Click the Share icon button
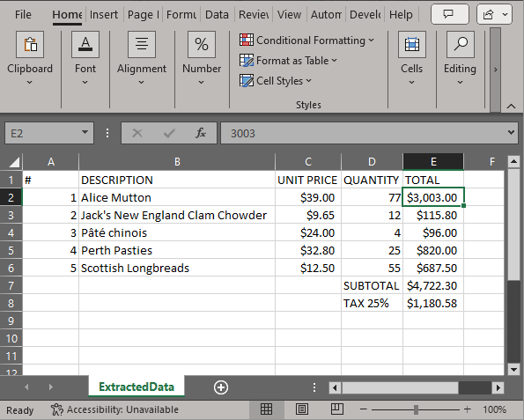 click(x=488, y=14)
